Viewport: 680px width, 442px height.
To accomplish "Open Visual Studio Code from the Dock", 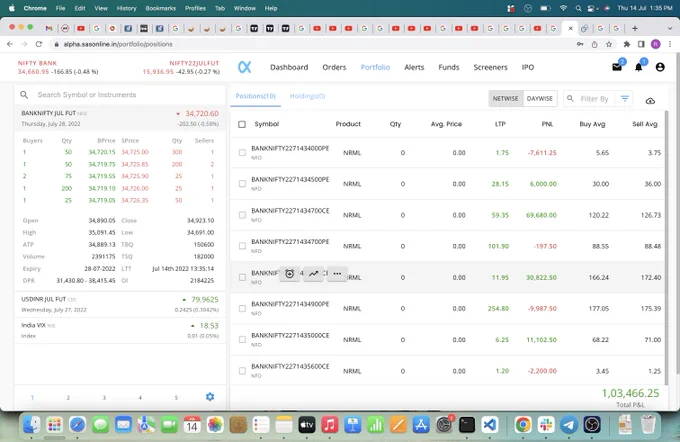I will pyautogui.click(x=490, y=425).
